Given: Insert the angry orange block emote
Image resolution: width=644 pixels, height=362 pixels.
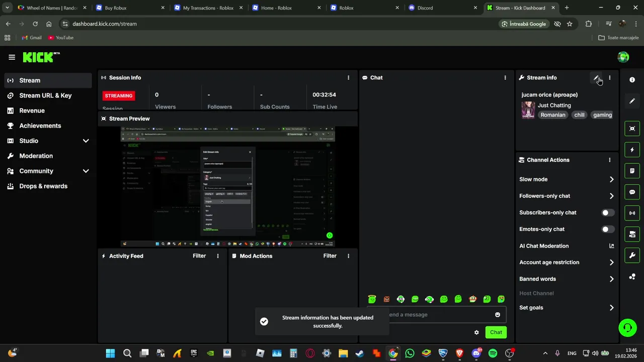Looking at the screenshot, I should click(386, 299).
